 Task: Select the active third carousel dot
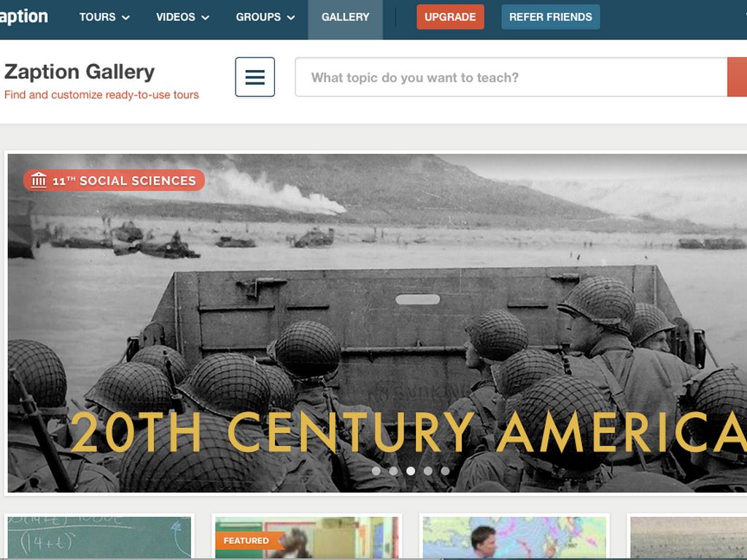411,471
